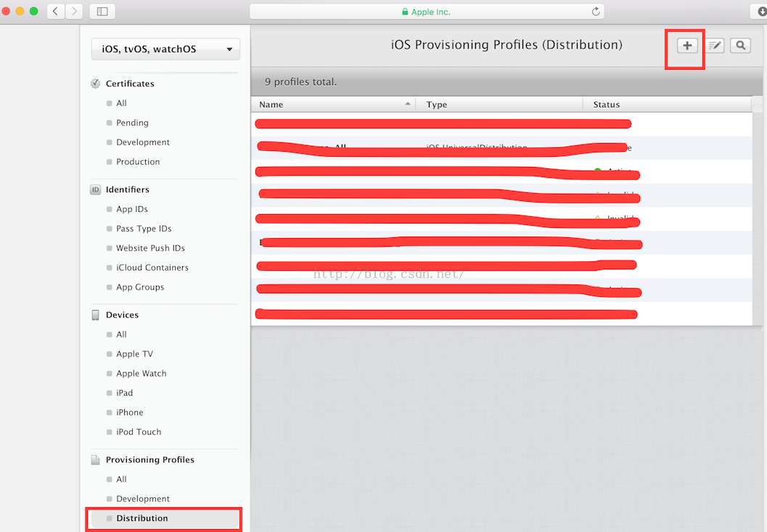Select iPhone devices
Viewport: 767px width, 532px height.
(x=130, y=412)
